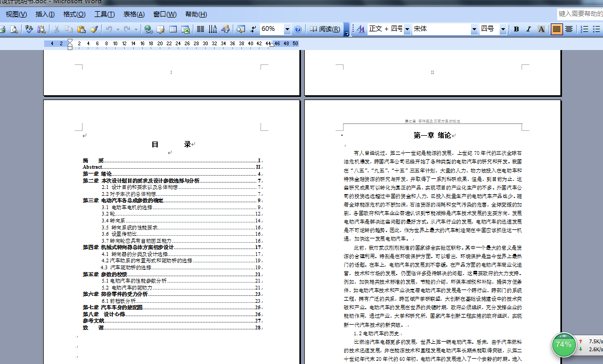
Task: Follow TOC entry 6.1 前挡板分析
Action: click(182, 301)
